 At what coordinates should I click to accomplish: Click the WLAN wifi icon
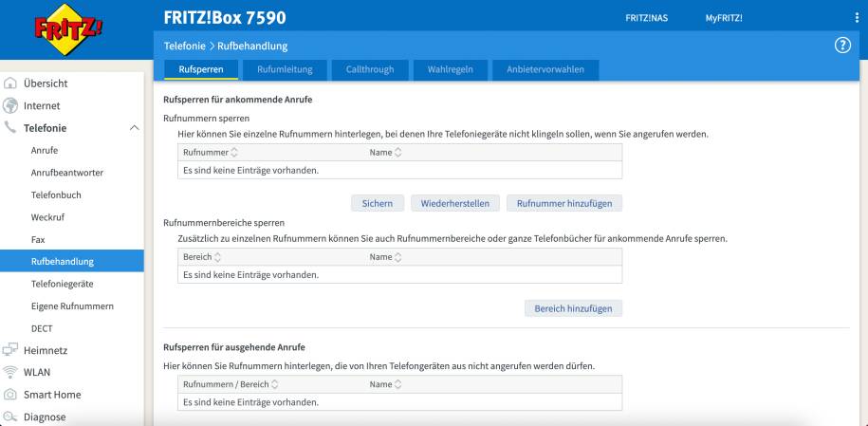pyautogui.click(x=10, y=372)
